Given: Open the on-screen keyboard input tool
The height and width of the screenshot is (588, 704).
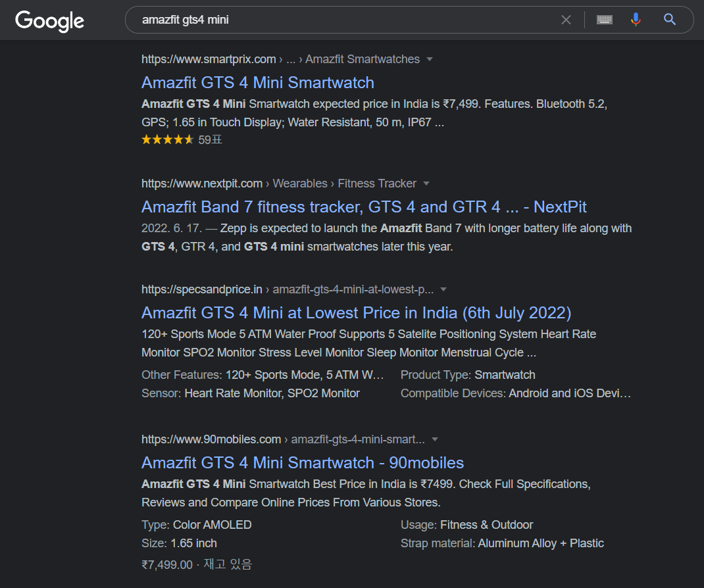Looking at the screenshot, I should pos(605,20).
